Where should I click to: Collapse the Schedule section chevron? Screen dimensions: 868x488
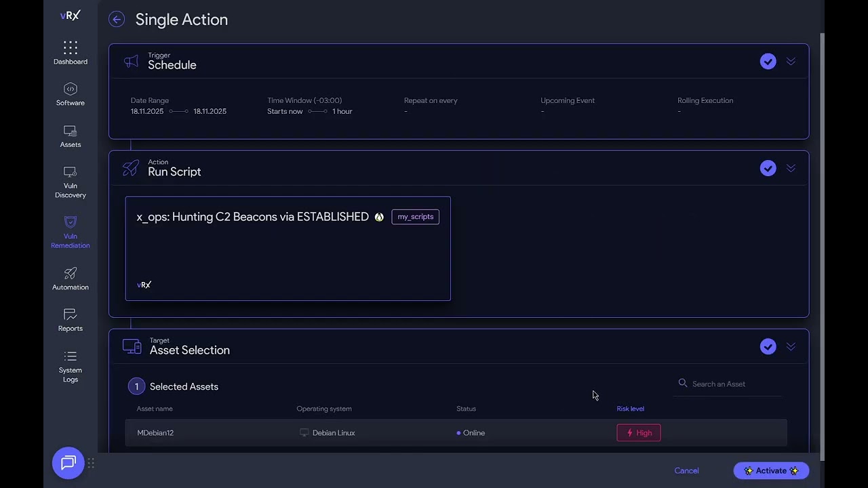pos(791,61)
